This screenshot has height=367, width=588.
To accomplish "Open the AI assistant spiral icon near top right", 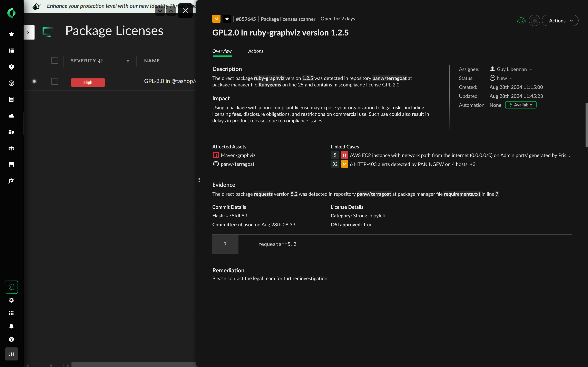I will pyautogui.click(x=521, y=20).
